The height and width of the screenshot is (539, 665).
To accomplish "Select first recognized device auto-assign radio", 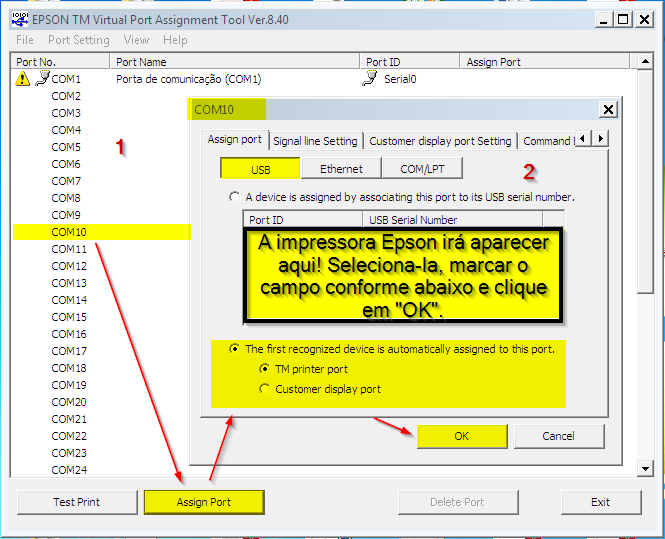I will click(234, 349).
